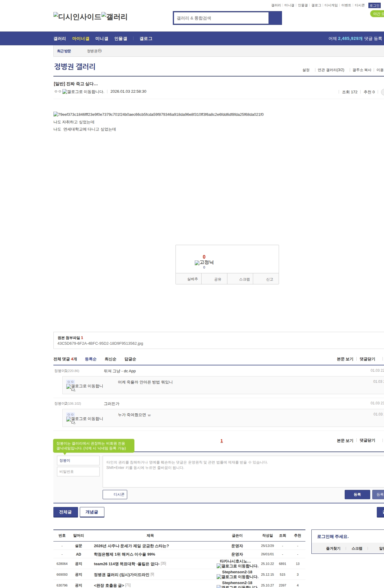Open the 디시콘 picker button
The height and width of the screenshot is (588, 384).
tap(115, 494)
